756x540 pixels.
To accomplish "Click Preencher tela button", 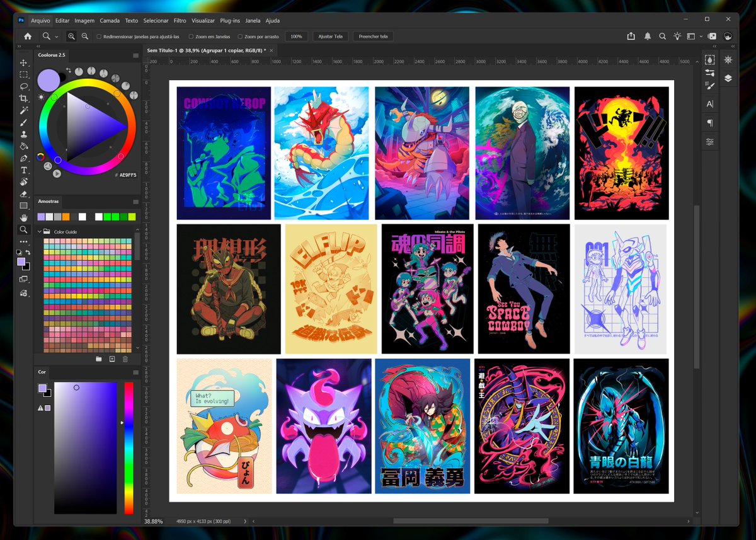I will point(373,37).
